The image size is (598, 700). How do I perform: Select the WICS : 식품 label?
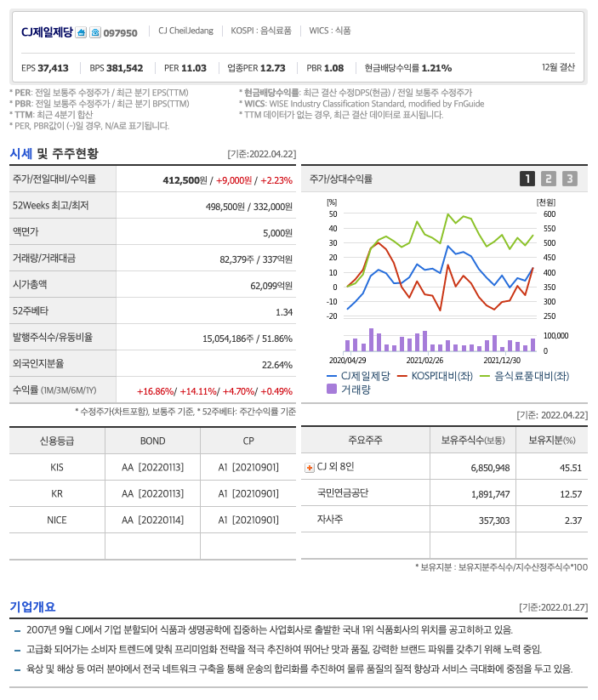click(x=329, y=31)
